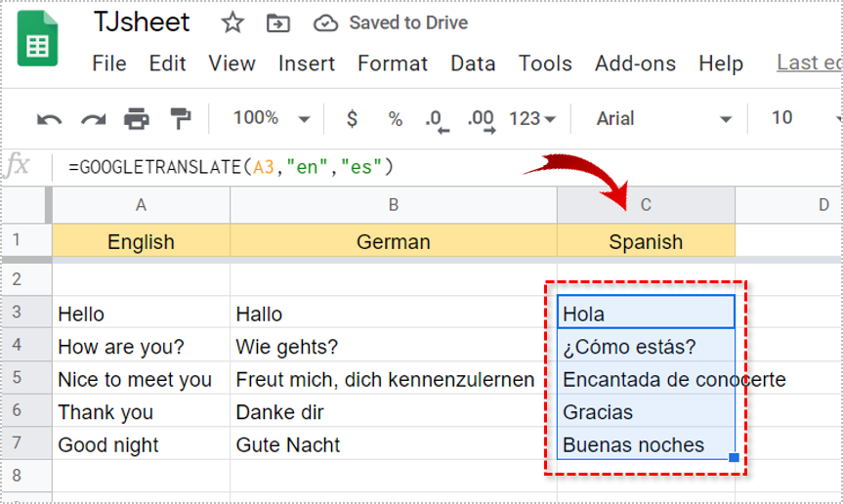Click the Buenas noches cell
Image resolution: width=843 pixels, height=504 pixels.
click(646, 443)
